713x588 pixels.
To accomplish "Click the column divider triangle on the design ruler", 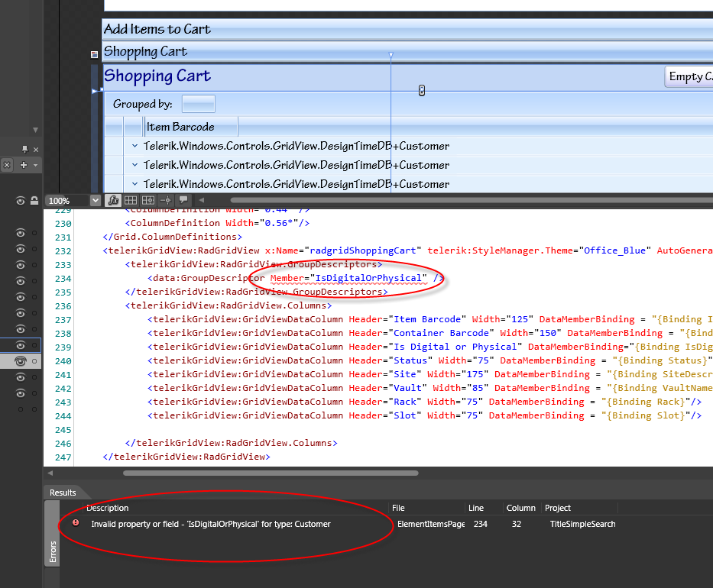I will [391, 55].
